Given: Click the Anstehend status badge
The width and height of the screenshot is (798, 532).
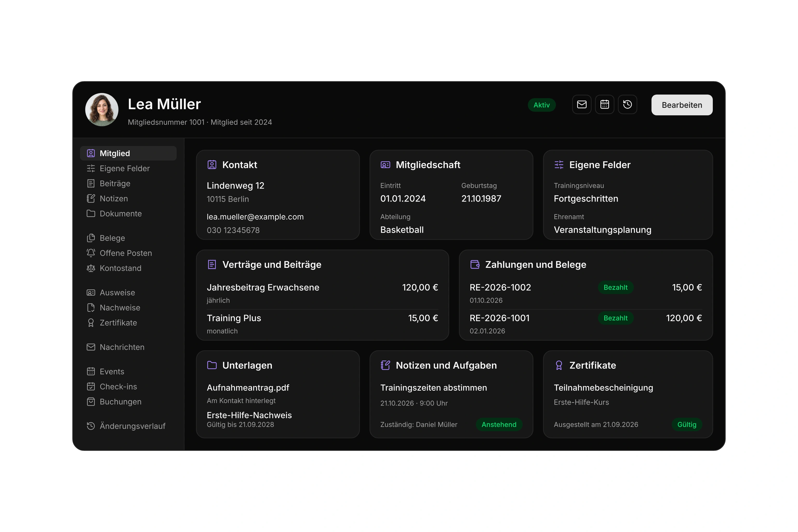Looking at the screenshot, I should (x=499, y=424).
